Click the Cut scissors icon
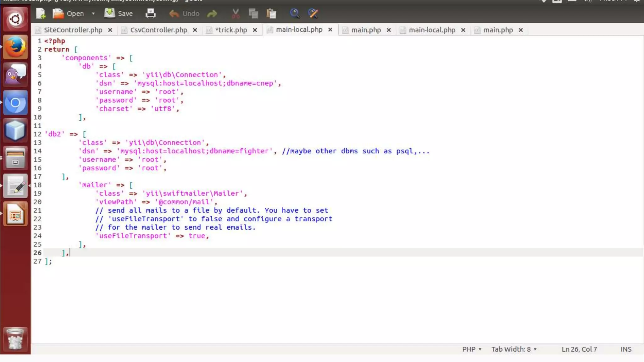Screen dimensions: 644x362 click(x=236, y=14)
